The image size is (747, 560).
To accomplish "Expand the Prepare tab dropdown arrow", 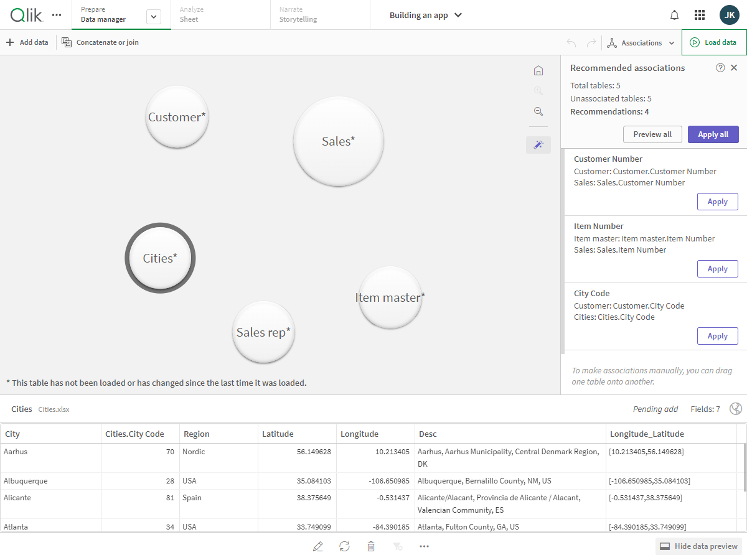I will coord(154,17).
